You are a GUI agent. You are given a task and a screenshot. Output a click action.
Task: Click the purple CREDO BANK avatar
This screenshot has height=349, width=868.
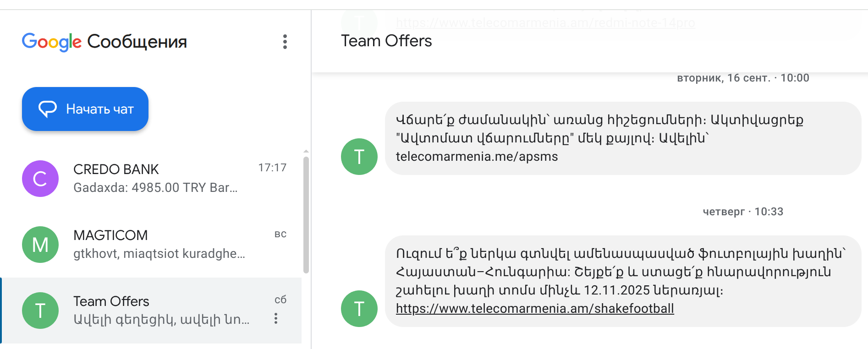click(40, 179)
